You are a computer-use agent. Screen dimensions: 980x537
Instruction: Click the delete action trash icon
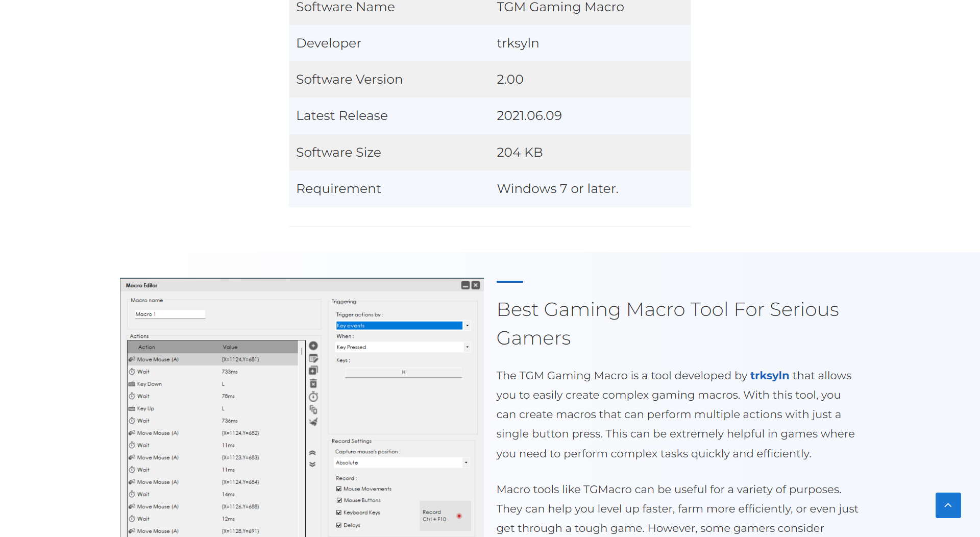[x=313, y=383]
